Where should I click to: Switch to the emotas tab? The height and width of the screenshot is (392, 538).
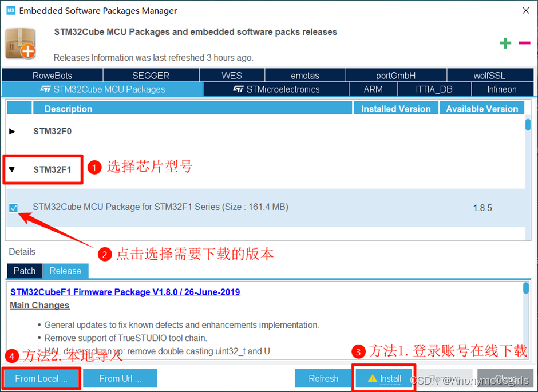(x=305, y=76)
